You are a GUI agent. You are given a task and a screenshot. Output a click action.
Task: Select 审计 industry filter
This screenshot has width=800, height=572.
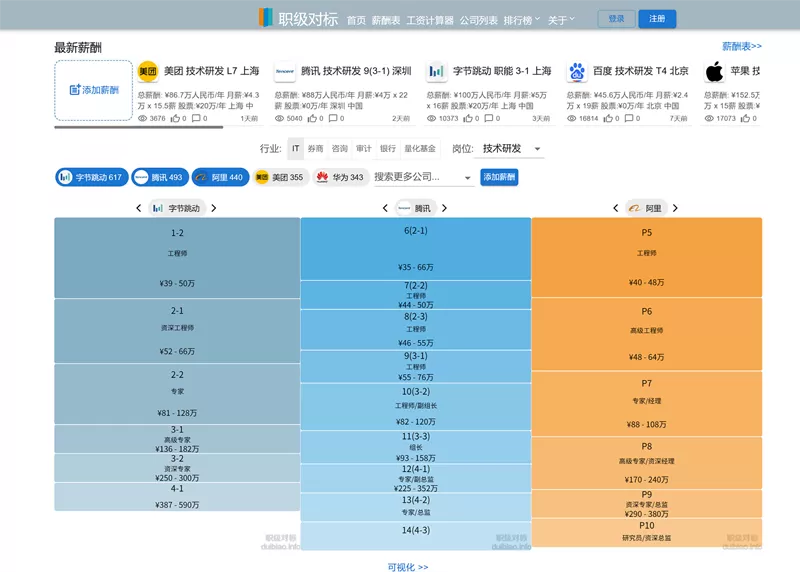point(363,148)
